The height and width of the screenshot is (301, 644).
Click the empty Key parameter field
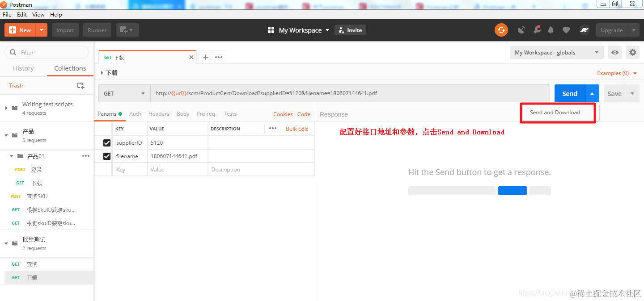pyautogui.click(x=130, y=170)
